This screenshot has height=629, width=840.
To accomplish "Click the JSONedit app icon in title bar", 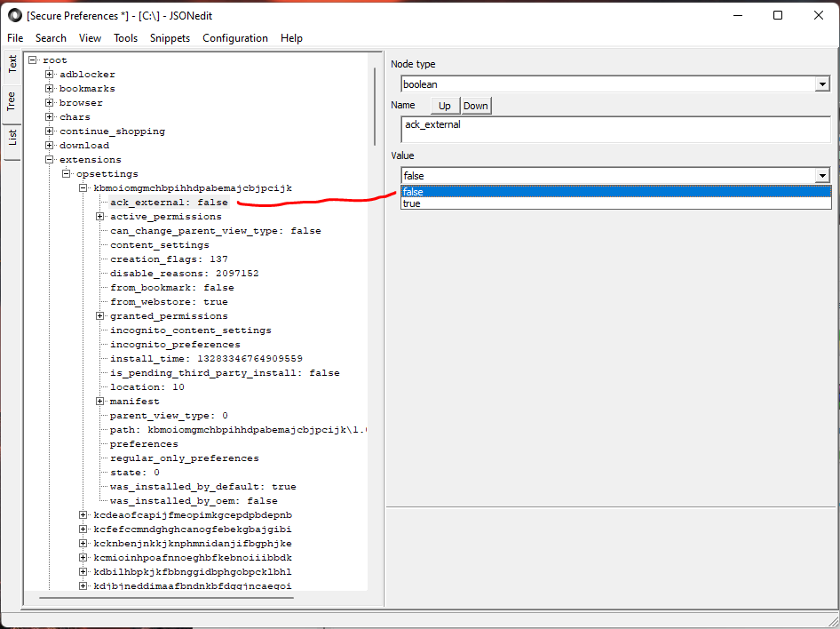I will (14, 15).
